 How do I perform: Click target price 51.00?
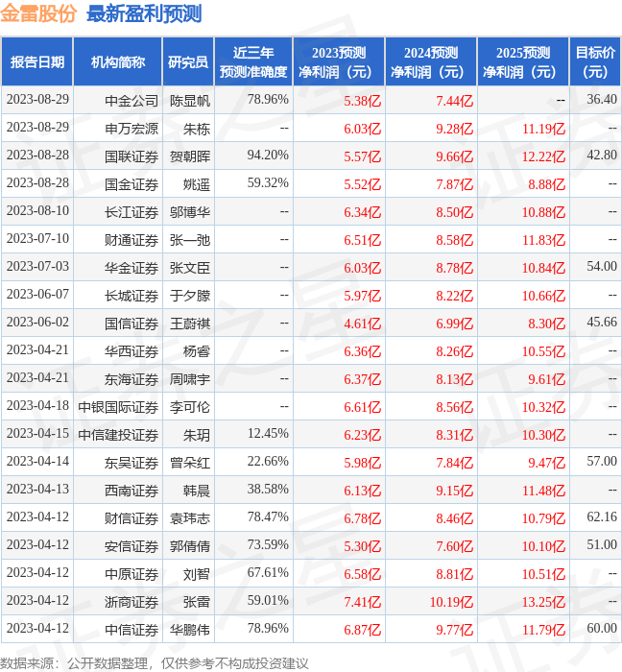pyautogui.click(x=602, y=545)
